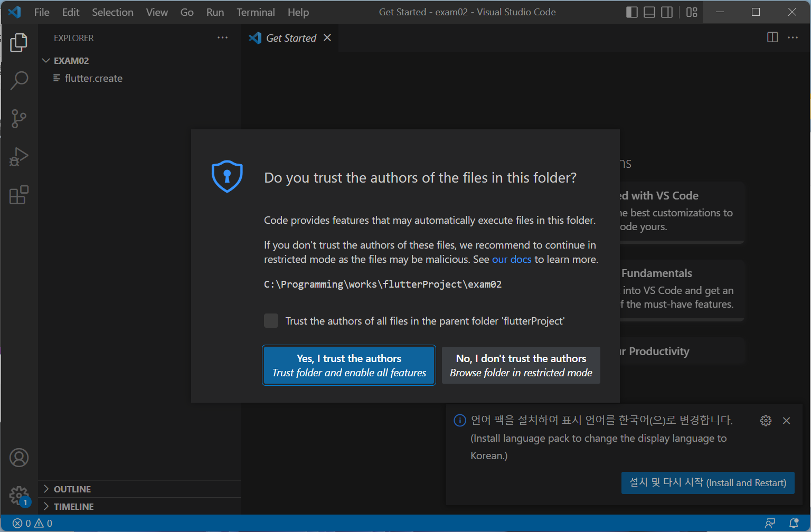811x532 pixels.
Task: Open notification settings gear icon
Action: pyautogui.click(x=766, y=420)
